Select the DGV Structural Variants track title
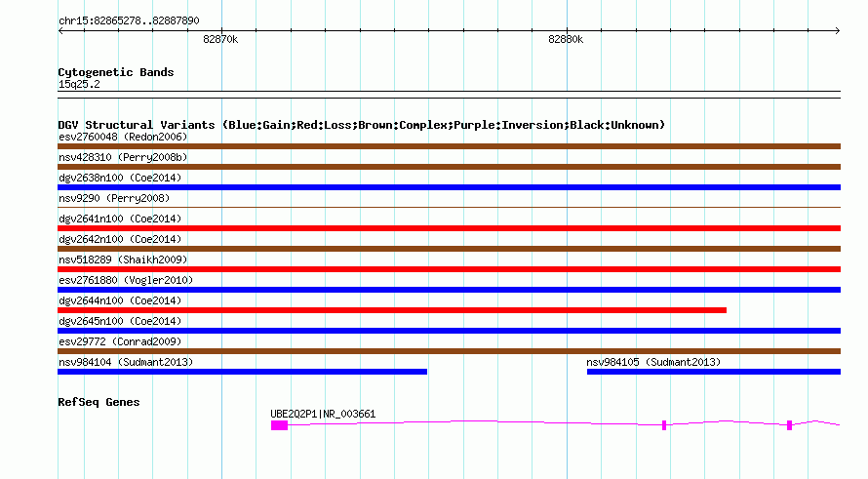The height and width of the screenshot is (479, 868). tap(361, 125)
